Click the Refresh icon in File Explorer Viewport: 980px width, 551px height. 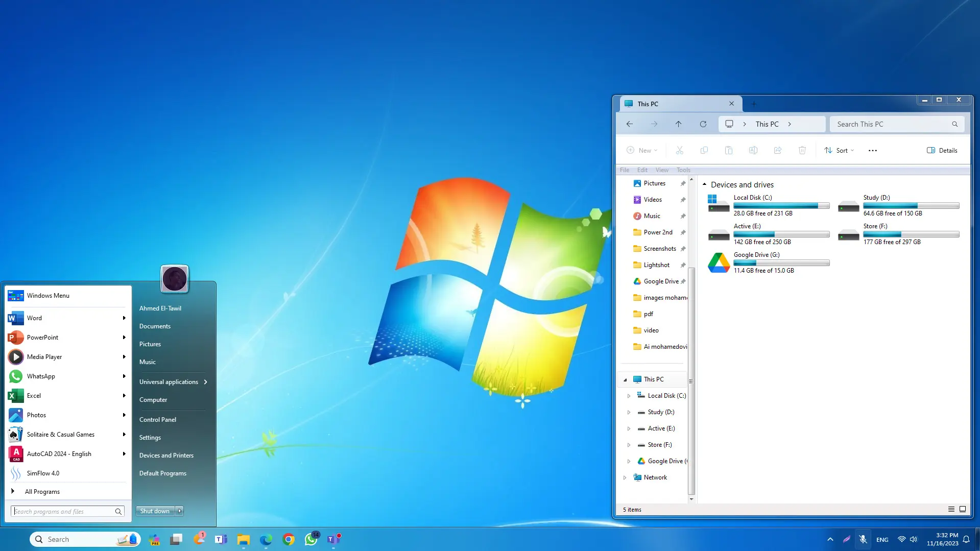click(703, 124)
